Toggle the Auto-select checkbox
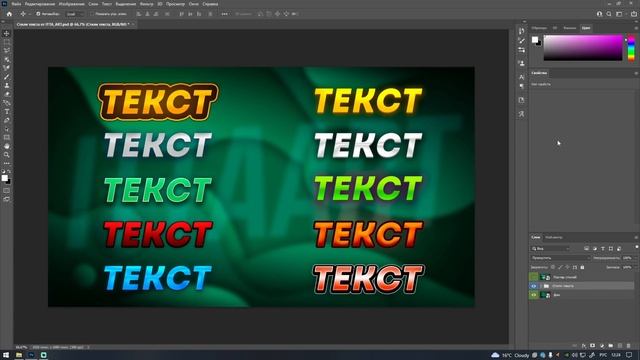Image resolution: width=640 pixels, height=360 pixels. pos(38,14)
